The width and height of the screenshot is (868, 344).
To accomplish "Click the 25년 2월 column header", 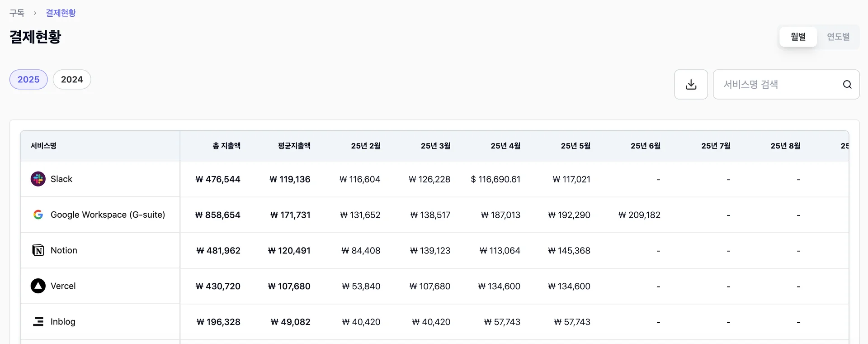I will coord(366,146).
